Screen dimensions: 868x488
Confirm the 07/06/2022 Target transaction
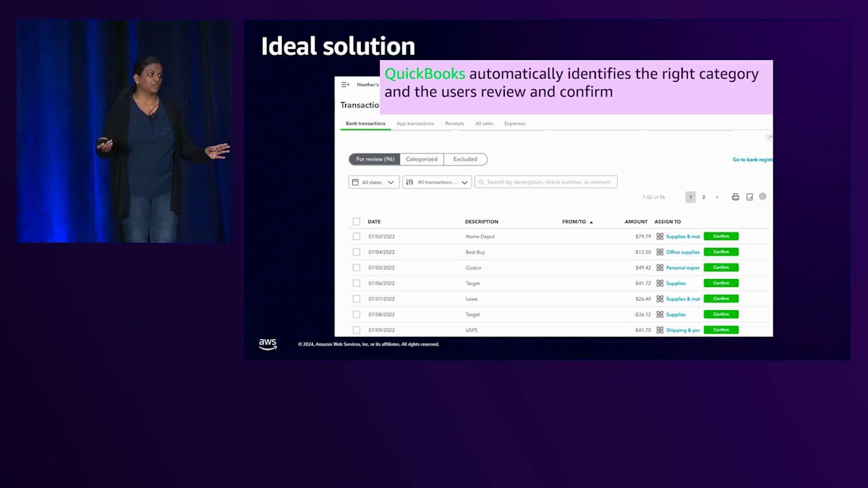tap(721, 283)
